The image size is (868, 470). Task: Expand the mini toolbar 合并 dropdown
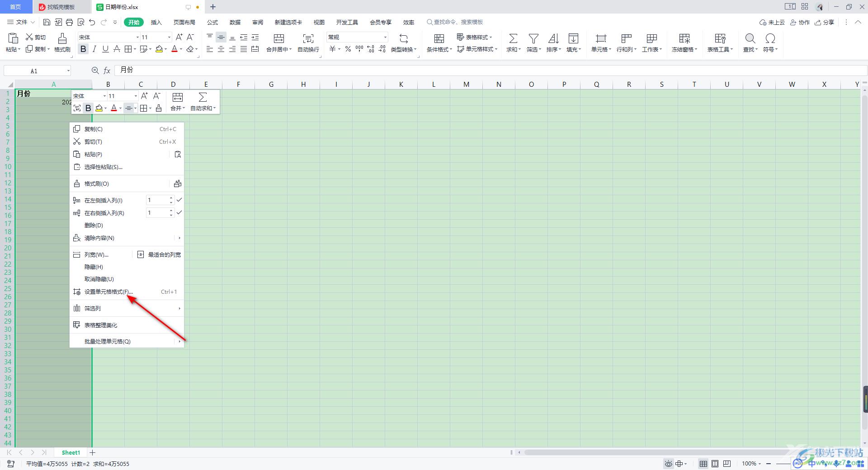(x=184, y=108)
